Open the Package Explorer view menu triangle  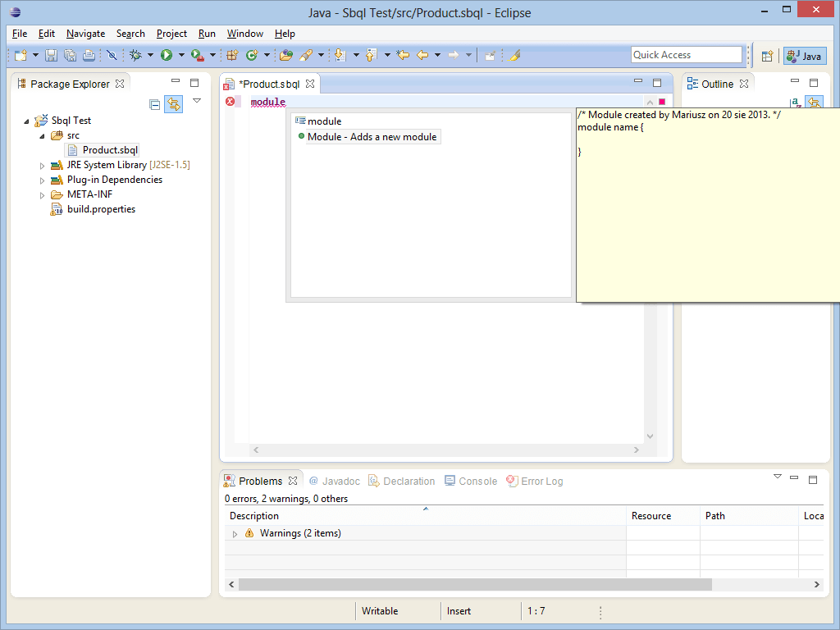pyautogui.click(x=197, y=101)
